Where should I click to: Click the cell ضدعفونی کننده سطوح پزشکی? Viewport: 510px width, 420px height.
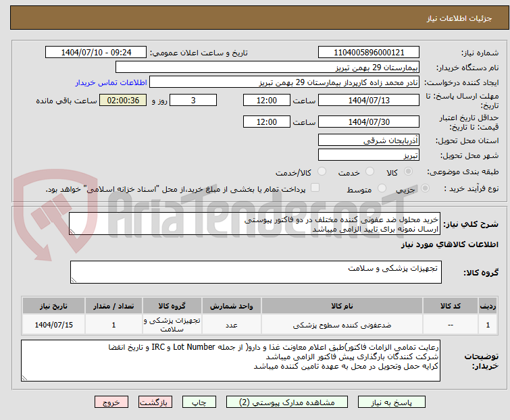click(x=342, y=324)
